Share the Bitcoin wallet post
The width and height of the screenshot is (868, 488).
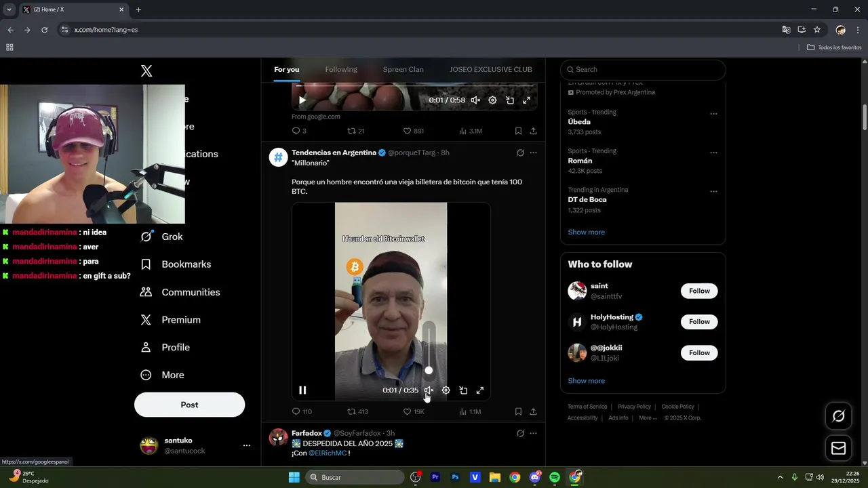tap(534, 411)
